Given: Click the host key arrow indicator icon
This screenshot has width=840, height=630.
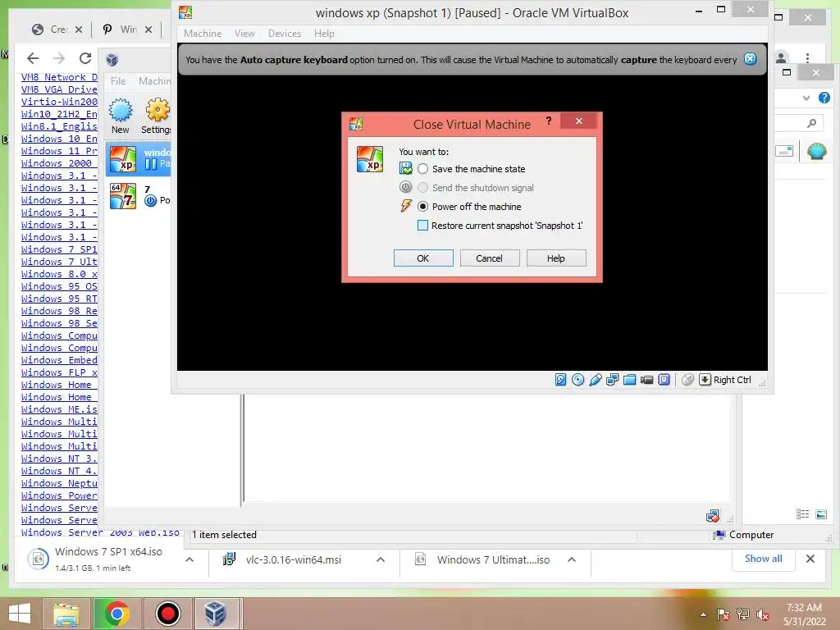Looking at the screenshot, I should (x=705, y=380).
